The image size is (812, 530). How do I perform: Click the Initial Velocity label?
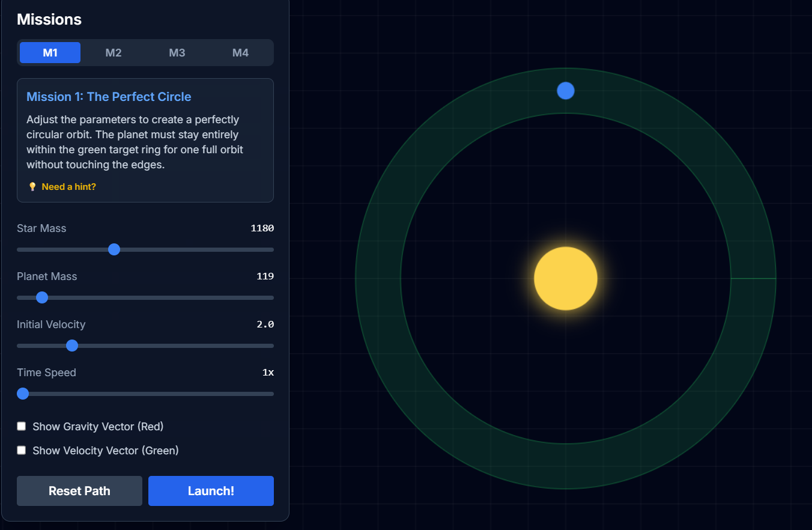[x=51, y=324]
